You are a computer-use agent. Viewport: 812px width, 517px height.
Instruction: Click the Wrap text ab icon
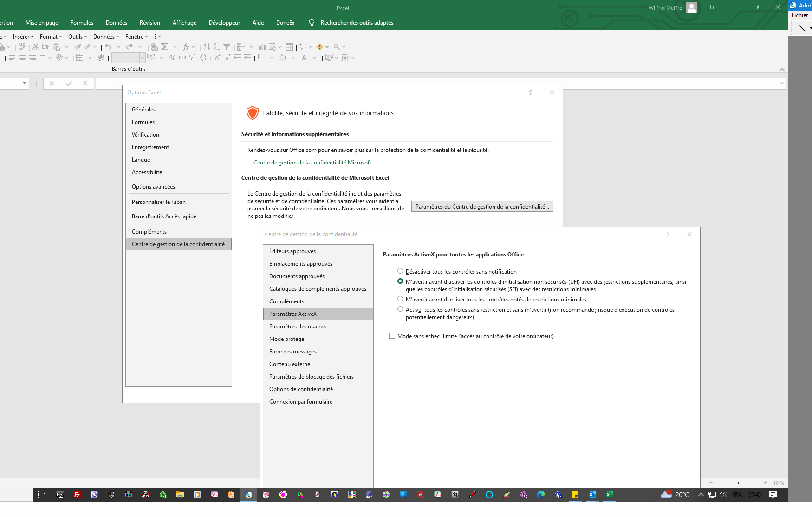point(101,58)
